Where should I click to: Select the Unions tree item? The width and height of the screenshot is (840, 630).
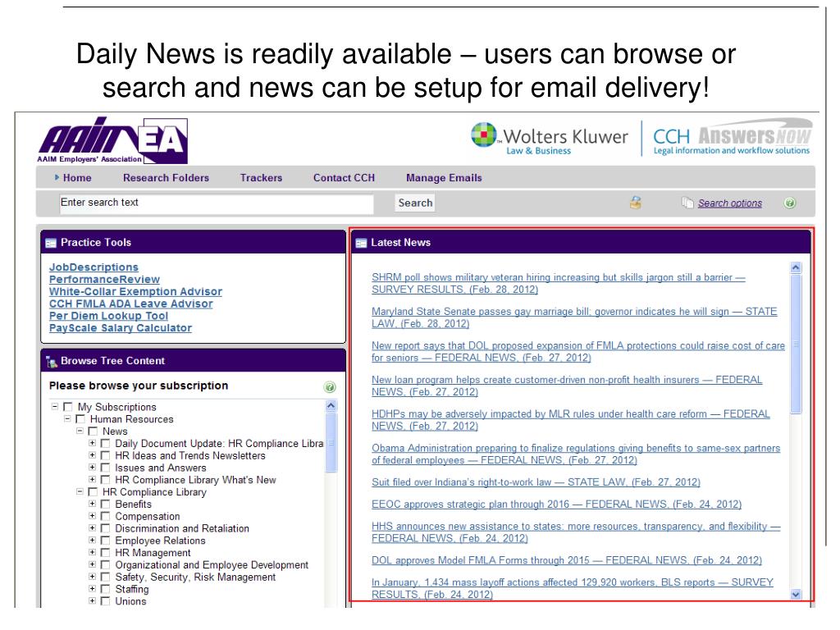point(130,601)
